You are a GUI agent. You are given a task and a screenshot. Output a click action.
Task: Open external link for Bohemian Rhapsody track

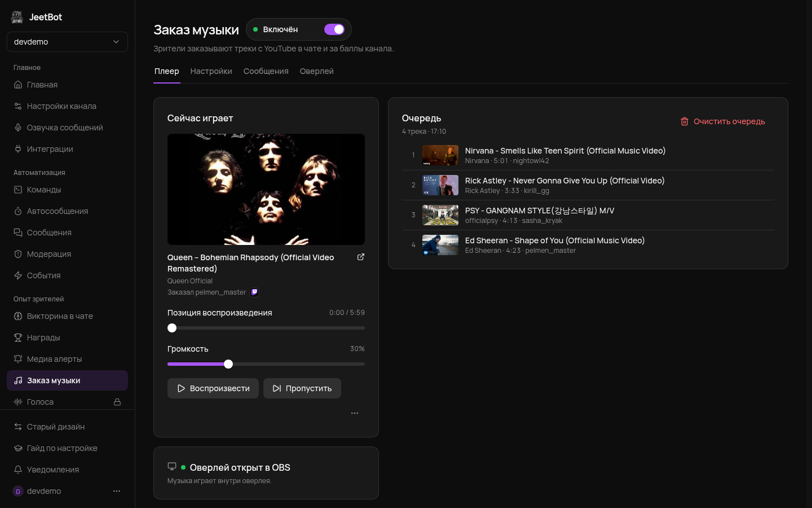(361, 257)
